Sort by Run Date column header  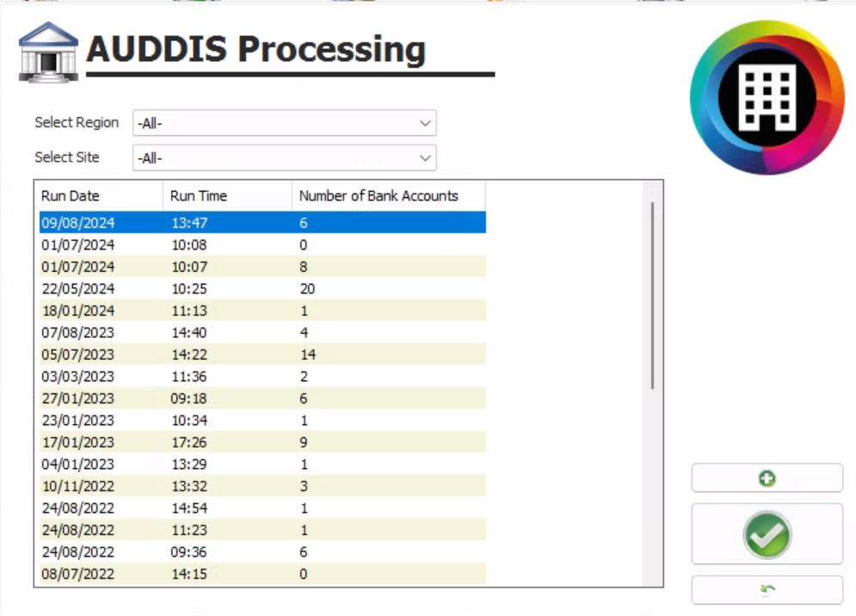[x=101, y=195]
